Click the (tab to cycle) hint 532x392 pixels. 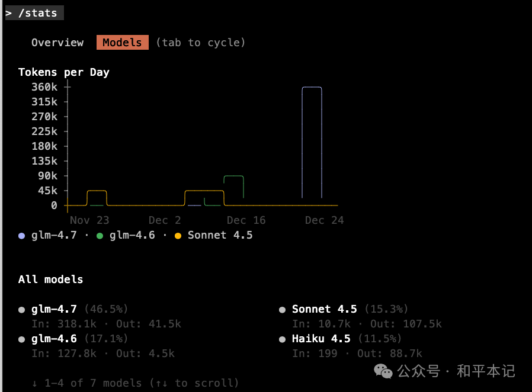click(200, 43)
